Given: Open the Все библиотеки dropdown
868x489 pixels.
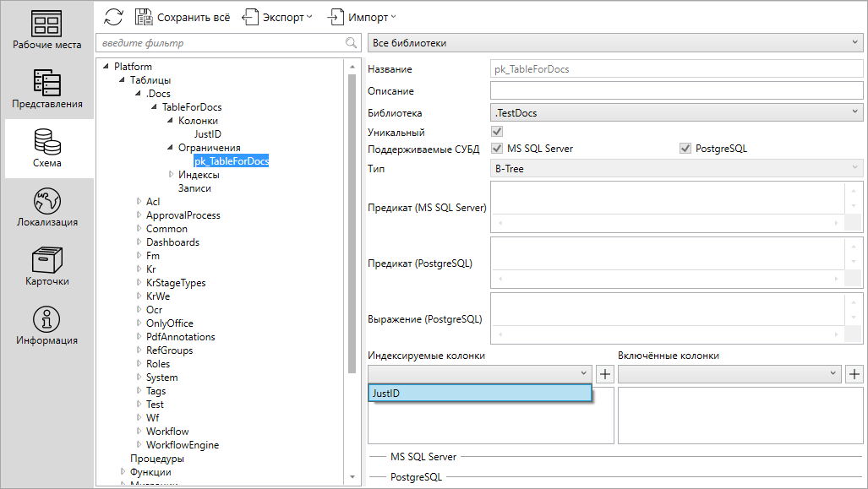Looking at the screenshot, I should [615, 43].
